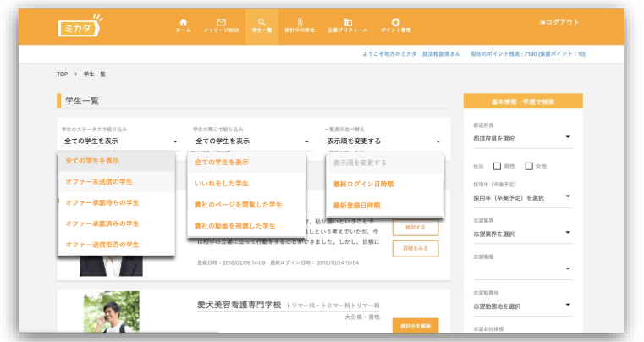Open メッセージBOX envelope icon
The image size is (644, 342).
point(221,25)
